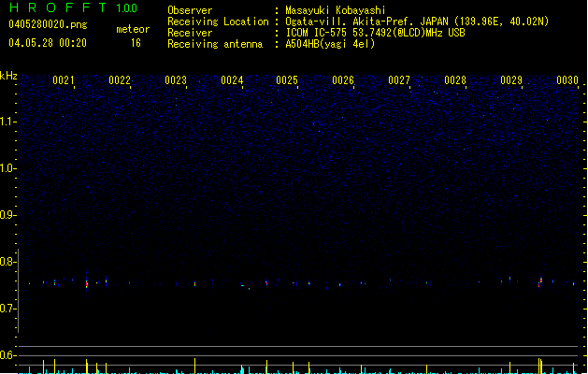Image resolution: width=588 pixels, height=374 pixels.
Task: Click the Observer label
Action: coord(190,10)
